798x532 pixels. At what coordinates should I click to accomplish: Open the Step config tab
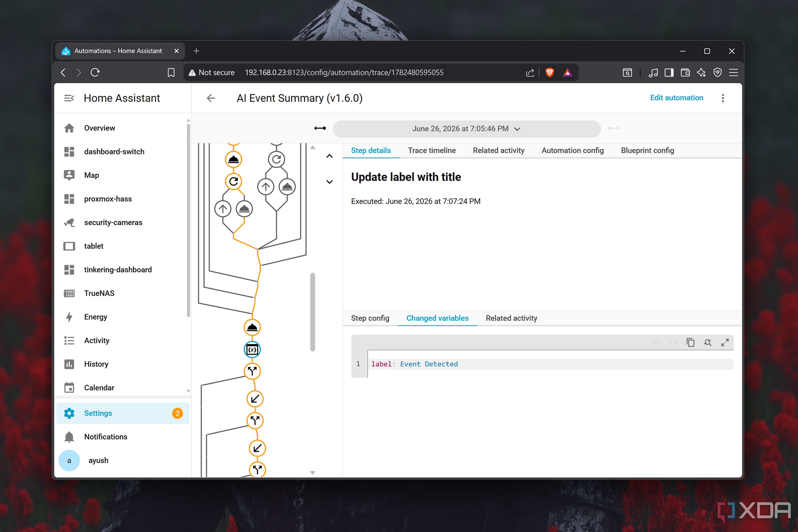coord(370,318)
